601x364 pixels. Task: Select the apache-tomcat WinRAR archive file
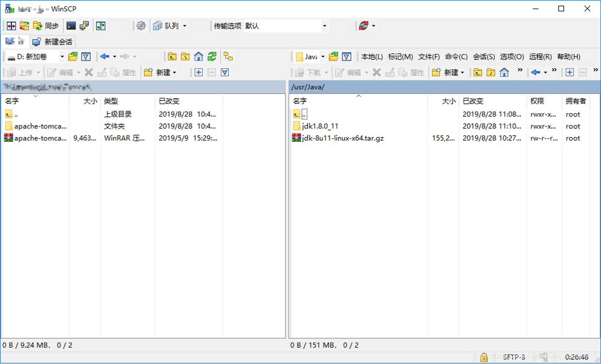111,138
